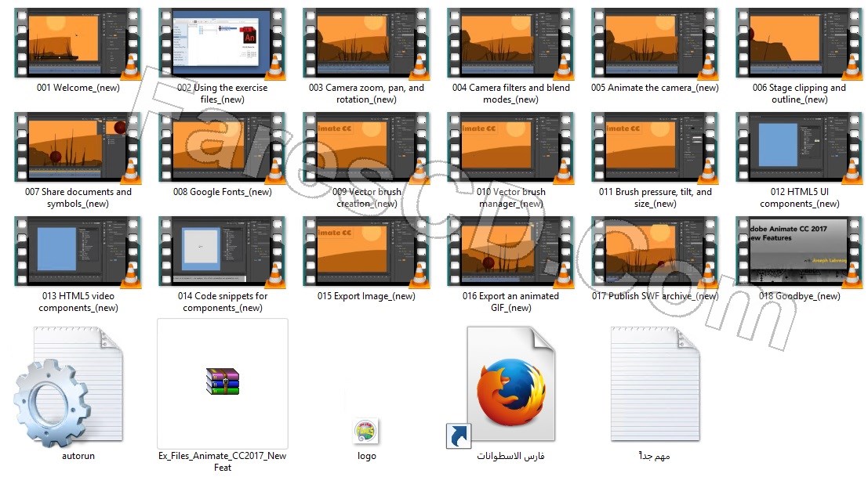Select 011 Brush pressure, tilt, and size video
Screen dimensions: 868x488
[655, 148]
